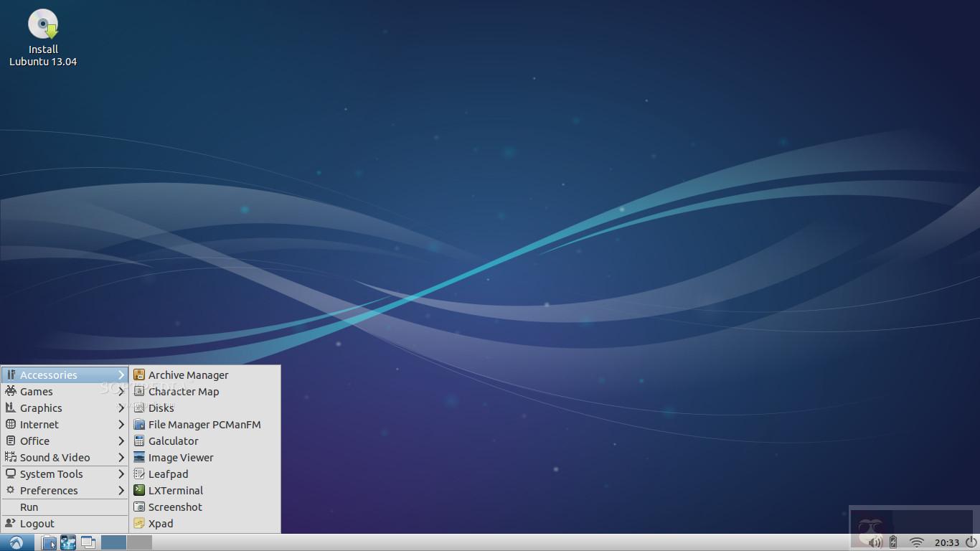The width and height of the screenshot is (980, 551).
Task: Open the Lubuntu start menu button
Action: tap(15, 542)
